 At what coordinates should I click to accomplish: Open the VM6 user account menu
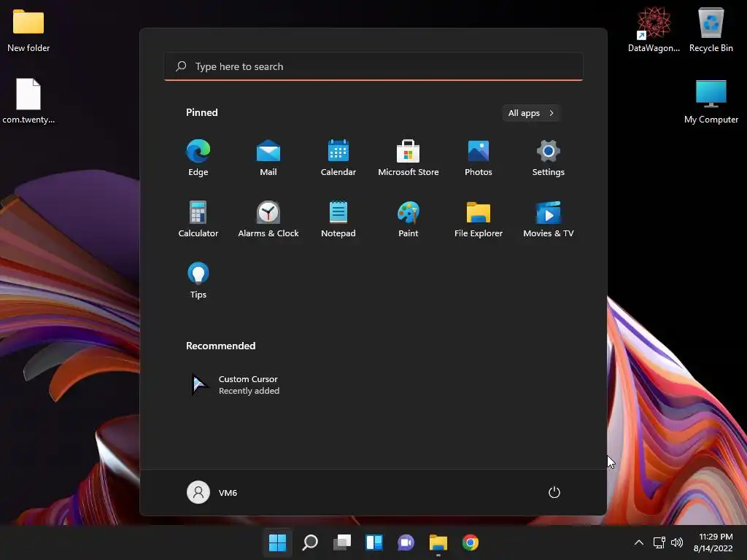click(x=212, y=492)
